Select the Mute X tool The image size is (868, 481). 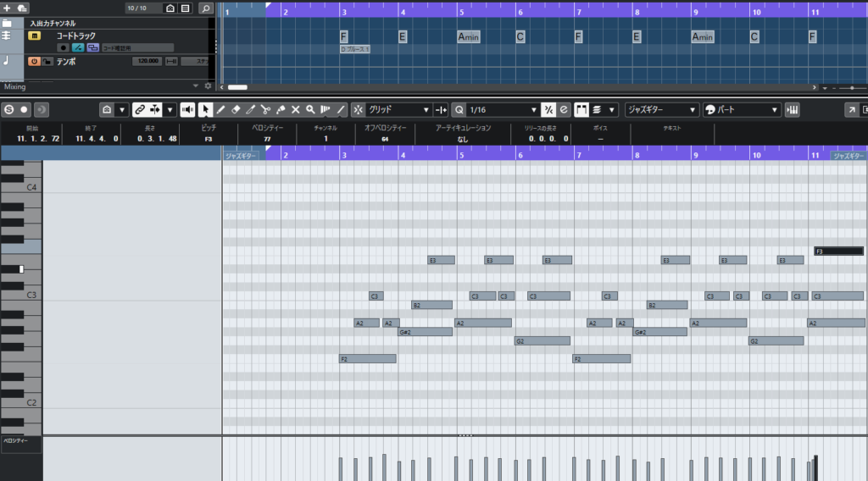click(x=296, y=110)
